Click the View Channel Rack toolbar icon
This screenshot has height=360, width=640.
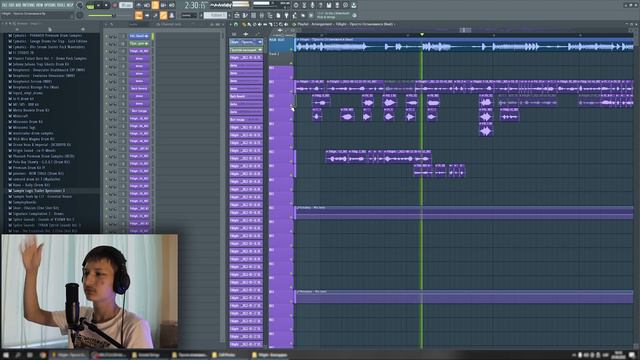pyautogui.click(x=253, y=15)
